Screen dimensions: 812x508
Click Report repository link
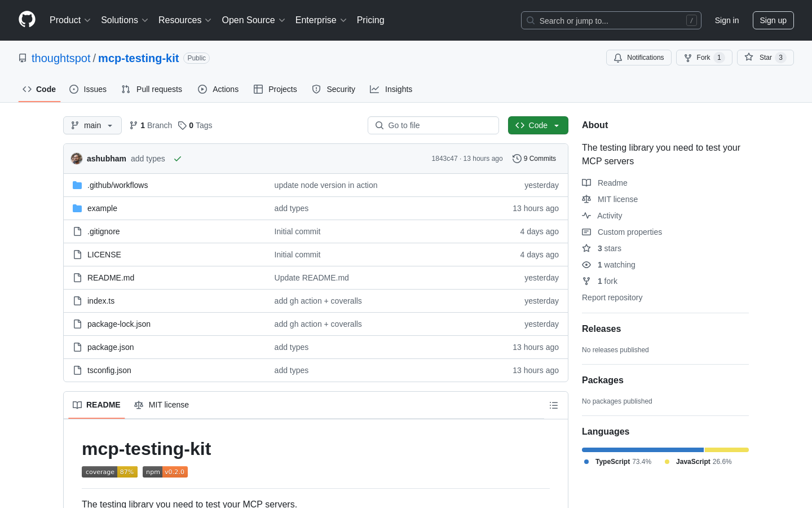point(612,297)
